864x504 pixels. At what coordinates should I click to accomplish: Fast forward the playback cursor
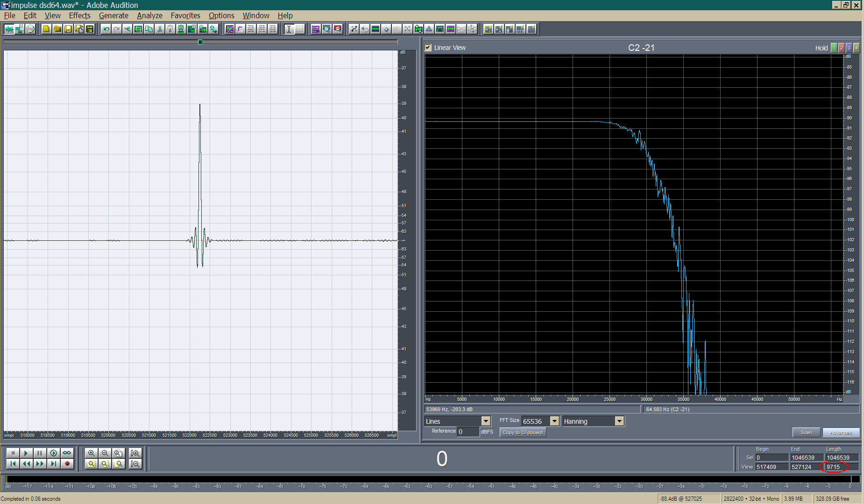coord(40,464)
